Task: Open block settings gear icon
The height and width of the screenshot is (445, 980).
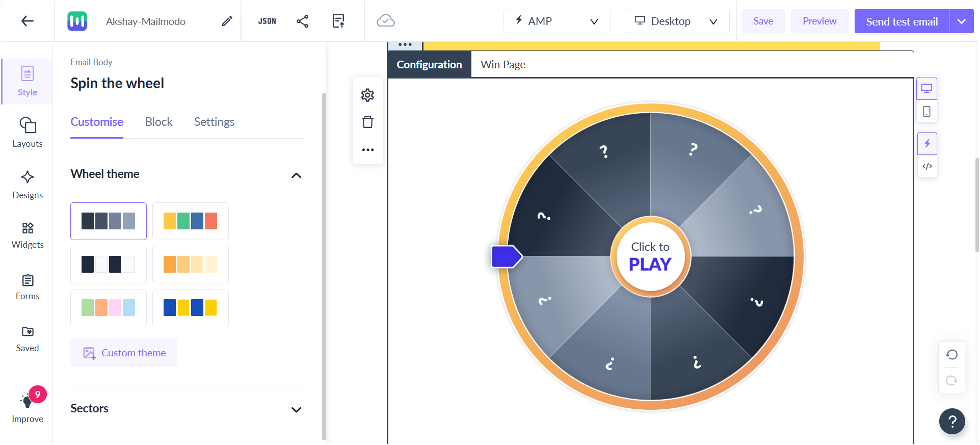Action: point(367,95)
